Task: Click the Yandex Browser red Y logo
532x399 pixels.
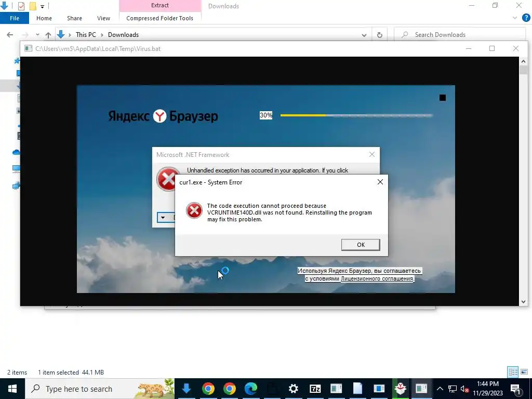Action: coord(159,116)
